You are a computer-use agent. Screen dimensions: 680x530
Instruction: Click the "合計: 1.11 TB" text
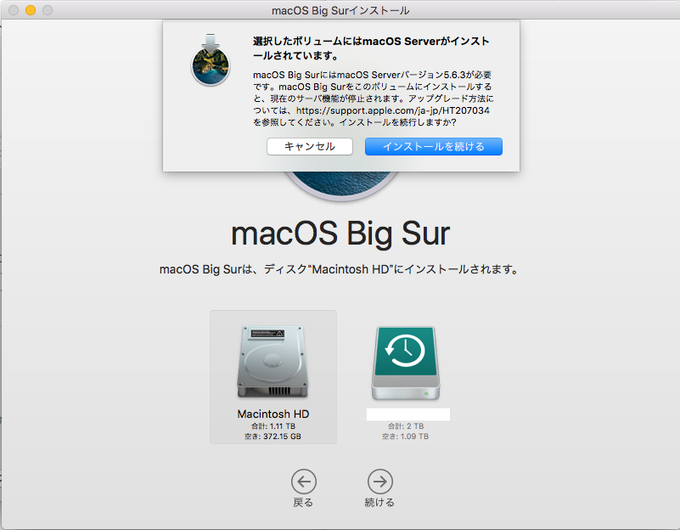(x=273, y=426)
